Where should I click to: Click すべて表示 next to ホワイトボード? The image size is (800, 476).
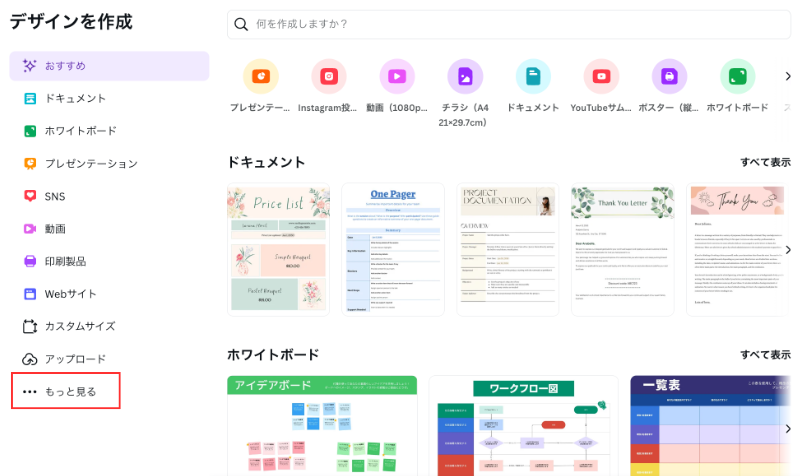tap(765, 355)
